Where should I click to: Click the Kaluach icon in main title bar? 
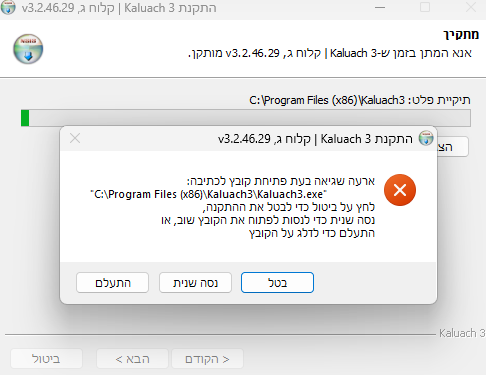[8, 7]
